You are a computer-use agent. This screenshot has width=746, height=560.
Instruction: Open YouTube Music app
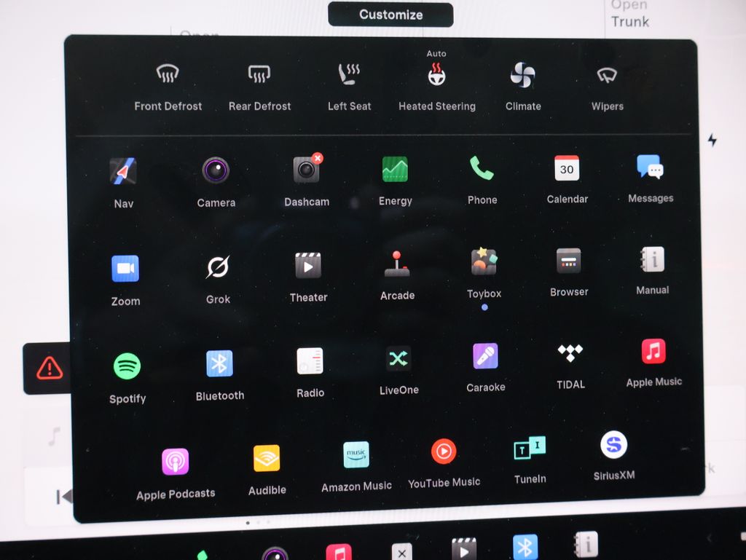pos(444,452)
